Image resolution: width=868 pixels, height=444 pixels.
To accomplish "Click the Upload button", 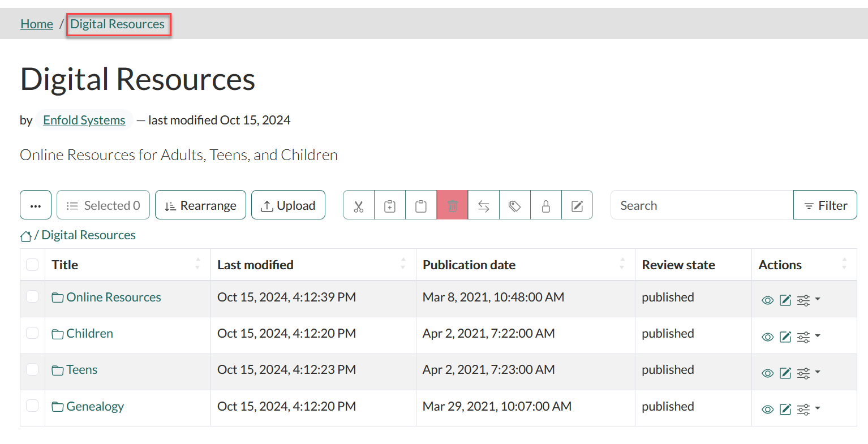I will pyautogui.click(x=288, y=205).
